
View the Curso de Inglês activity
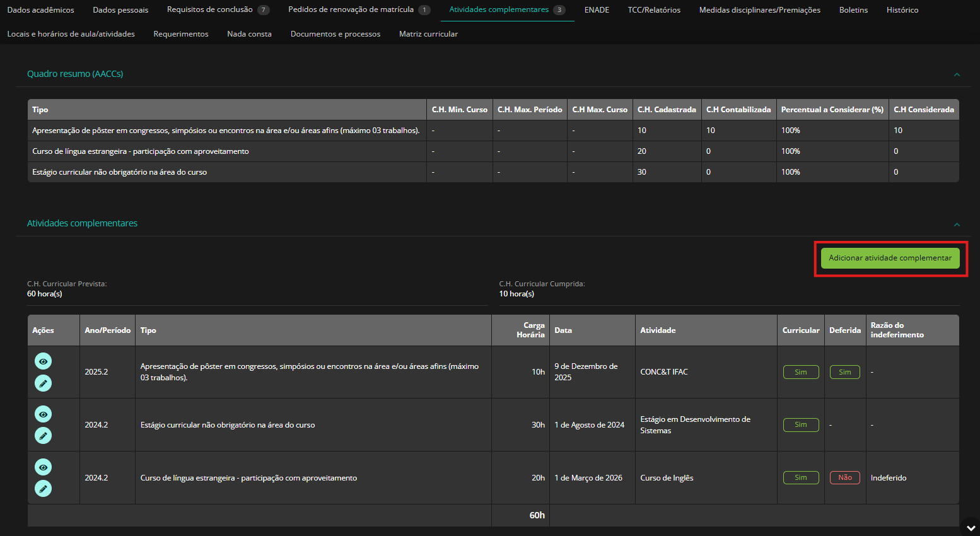pos(43,467)
